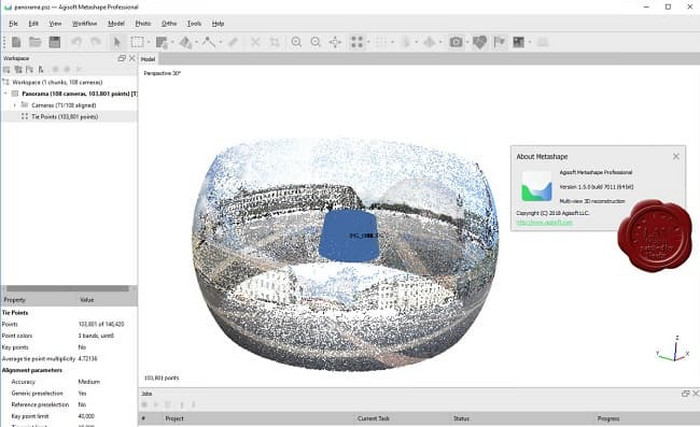This screenshot has width=700, height=427.
Task: Click the zoom out magnifier icon
Action: (316, 42)
